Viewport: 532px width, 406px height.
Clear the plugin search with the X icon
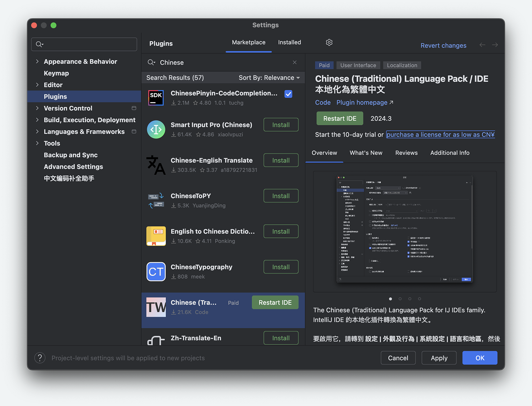(x=295, y=62)
